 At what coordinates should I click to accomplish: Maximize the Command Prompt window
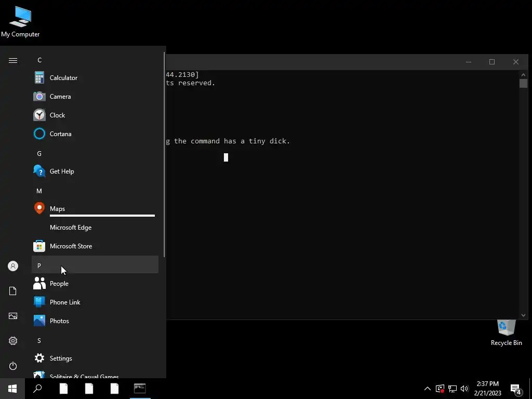[x=492, y=62]
